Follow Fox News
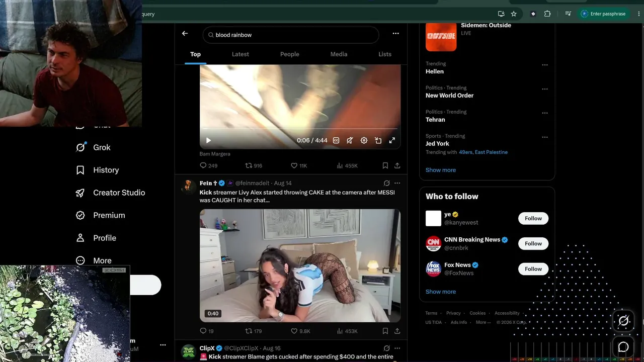644x362 pixels. (x=533, y=268)
